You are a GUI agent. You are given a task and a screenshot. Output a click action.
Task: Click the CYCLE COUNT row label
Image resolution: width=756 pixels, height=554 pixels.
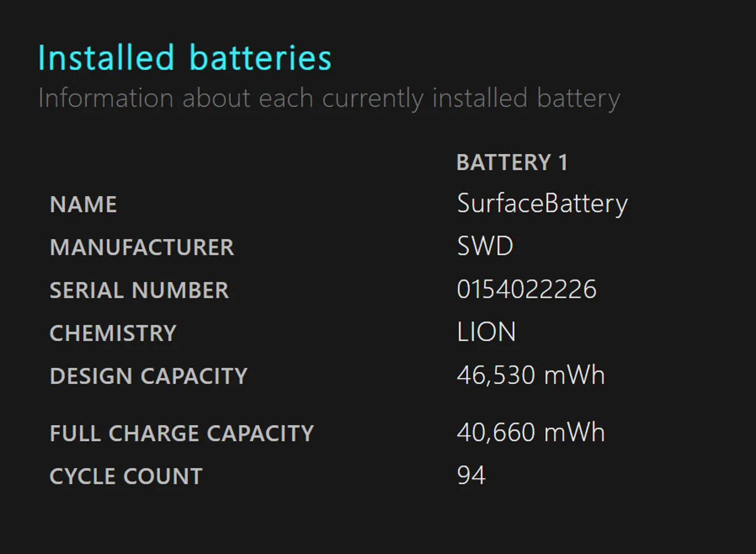126,477
